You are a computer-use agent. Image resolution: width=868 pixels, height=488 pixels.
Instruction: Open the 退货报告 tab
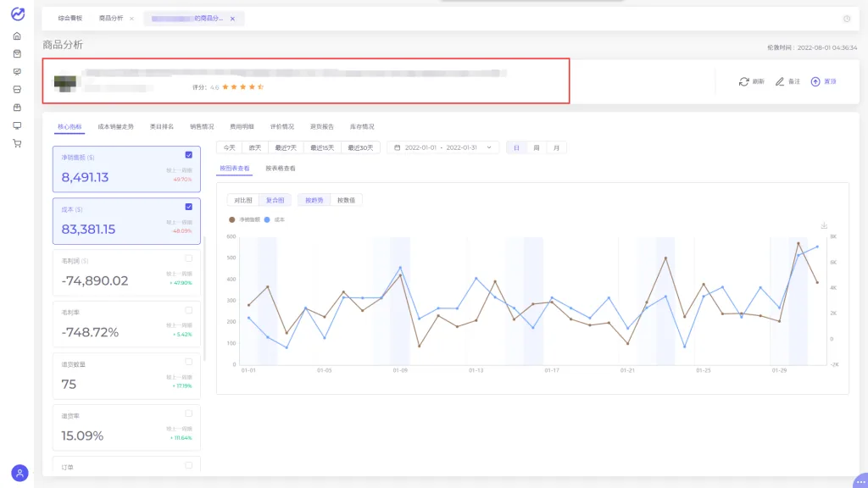click(x=321, y=127)
